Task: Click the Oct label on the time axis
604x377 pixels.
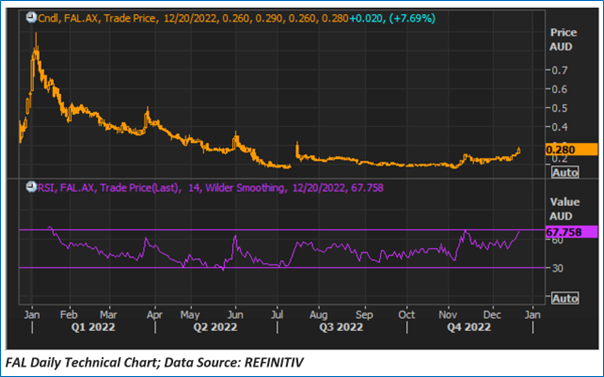Action: click(x=406, y=315)
